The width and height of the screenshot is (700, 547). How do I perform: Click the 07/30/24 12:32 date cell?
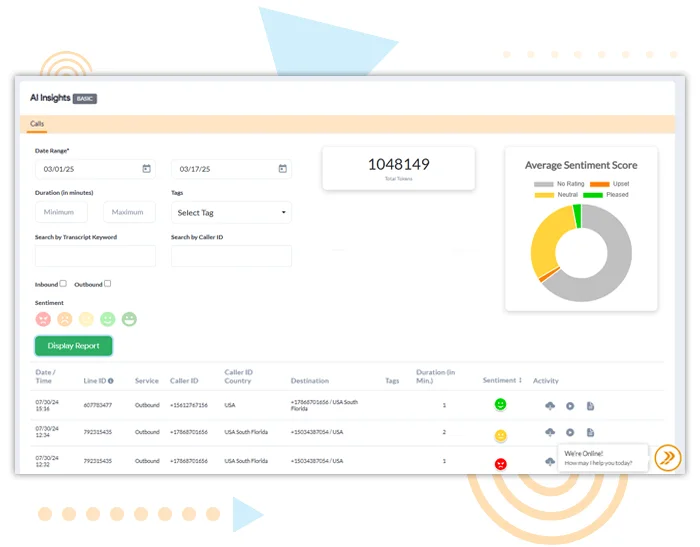coord(47,461)
